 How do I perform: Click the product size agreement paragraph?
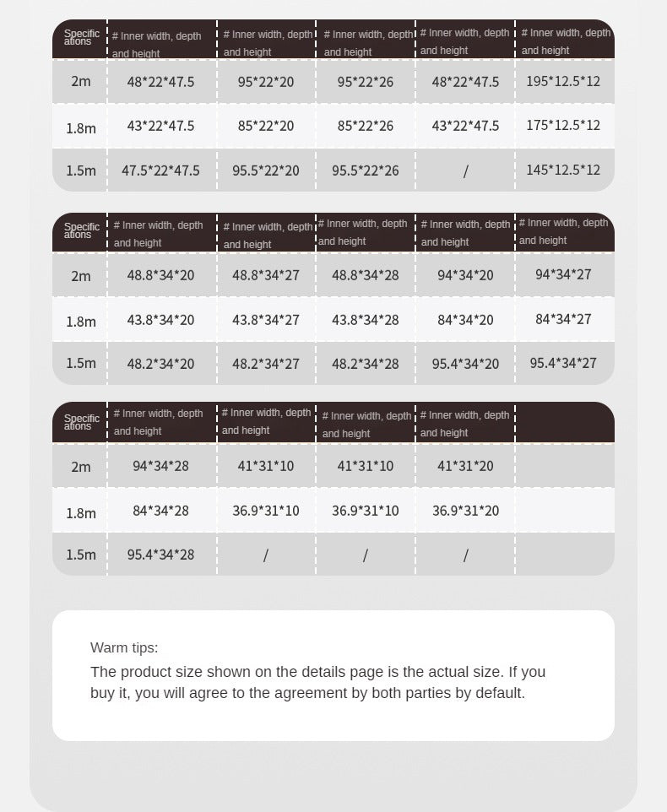pyautogui.click(x=317, y=683)
